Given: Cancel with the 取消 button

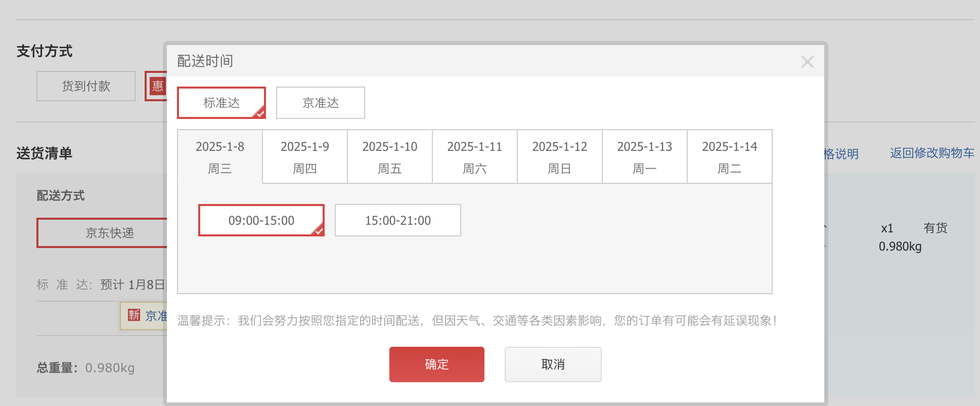Looking at the screenshot, I should [x=553, y=364].
